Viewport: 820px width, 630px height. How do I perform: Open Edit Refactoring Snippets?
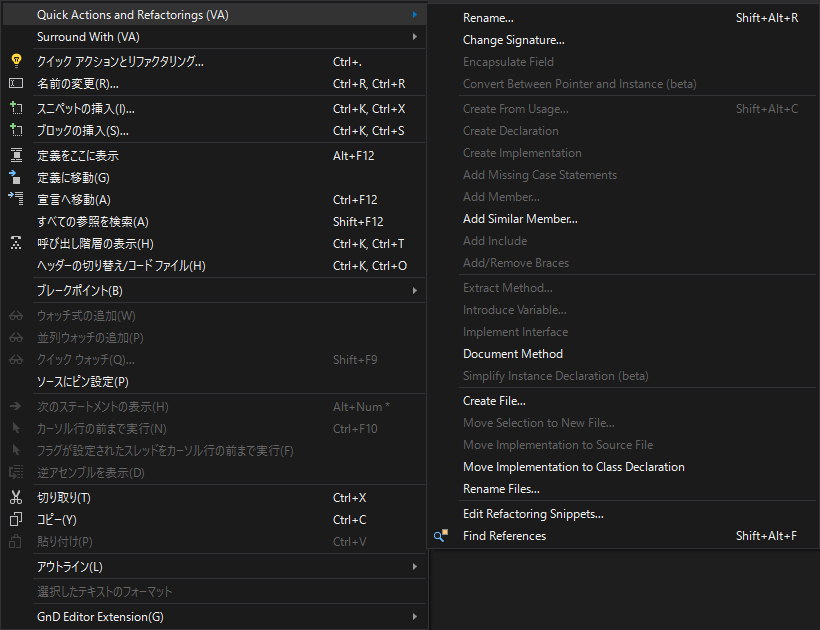click(x=533, y=513)
